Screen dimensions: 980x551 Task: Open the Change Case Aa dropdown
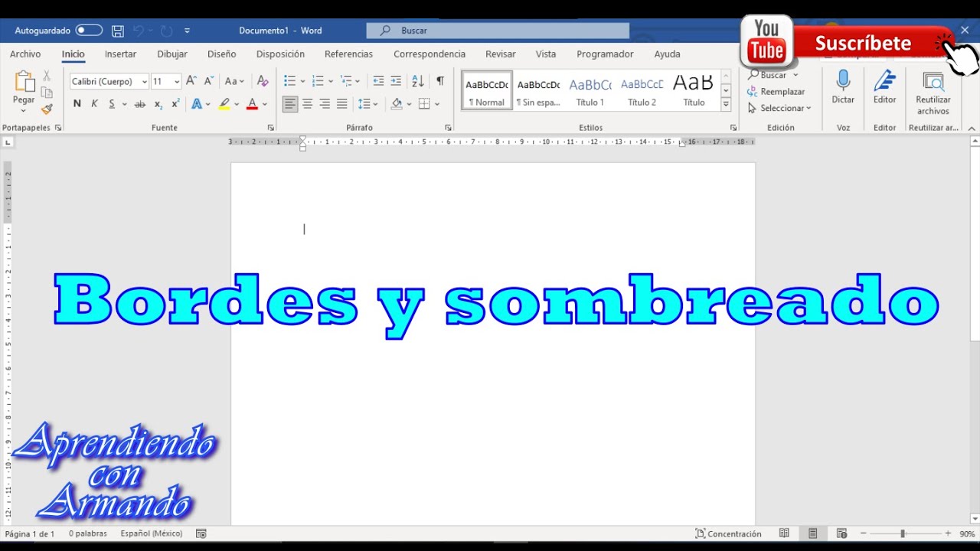click(x=234, y=81)
